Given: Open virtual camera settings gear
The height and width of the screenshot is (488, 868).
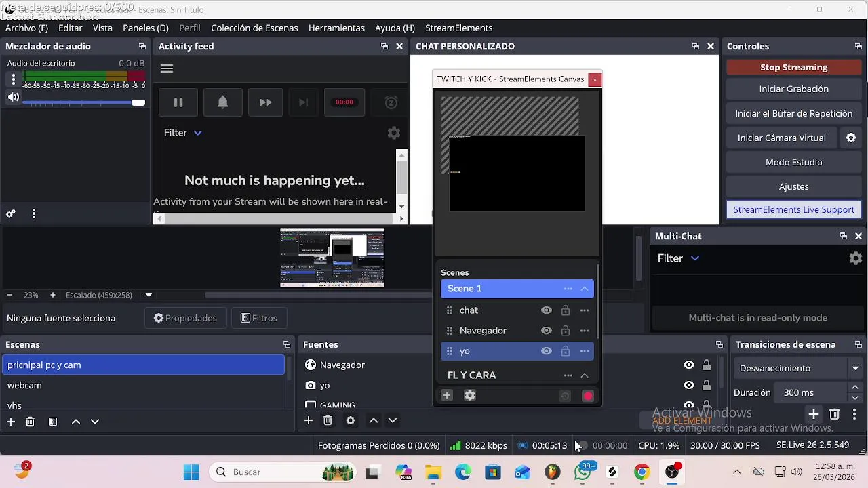Looking at the screenshot, I should pyautogui.click(x=851, y=138).
